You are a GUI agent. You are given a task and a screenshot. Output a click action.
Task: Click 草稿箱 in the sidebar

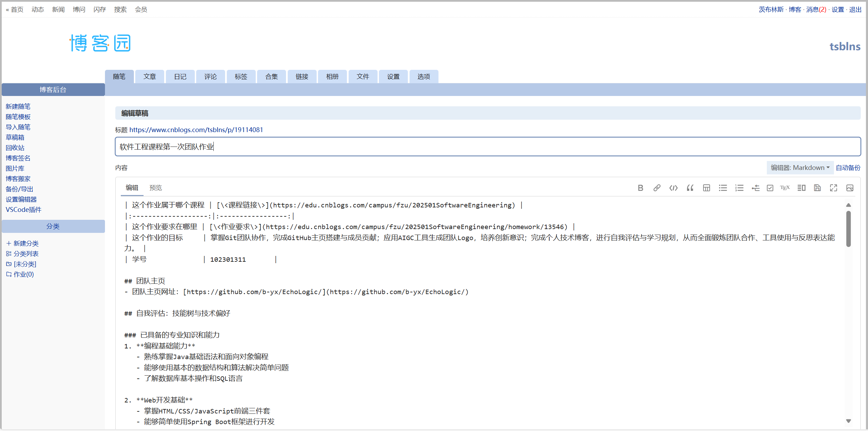point(15,138)
